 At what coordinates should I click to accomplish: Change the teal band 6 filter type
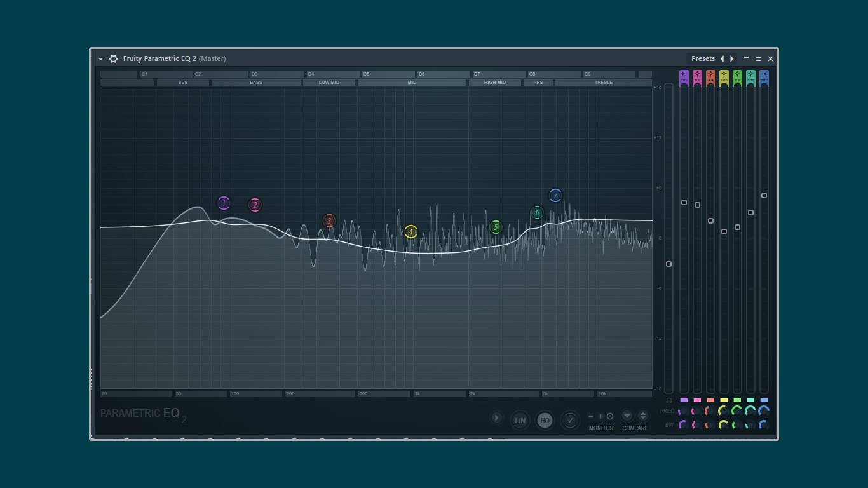coord(750,77)
